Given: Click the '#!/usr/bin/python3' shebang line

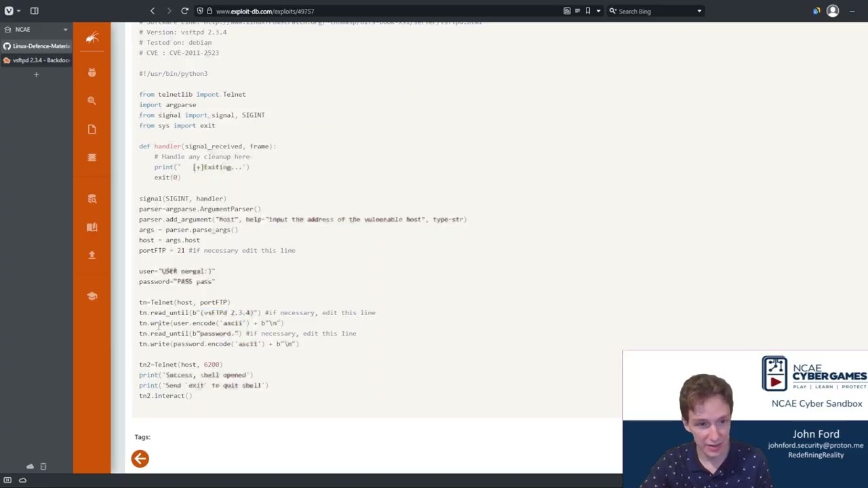Looking at the screenshot, I should (x=173, y=74).
